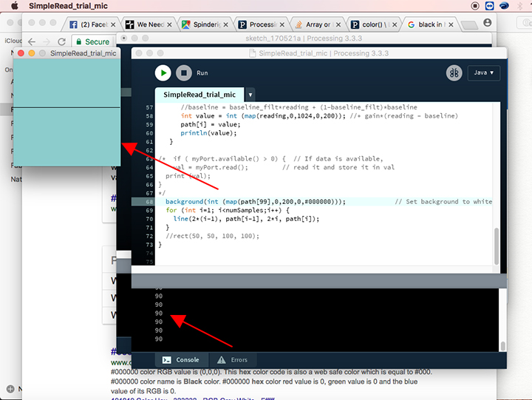
Task: Click the println(value) code line
Action: pos(208,133)
